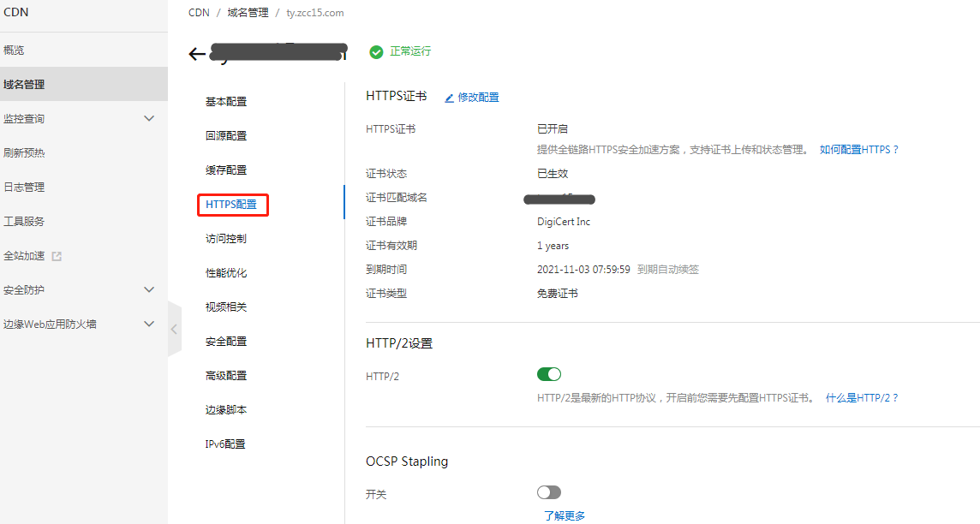Open 刷新预热 in the left sidebar
Screen dimensions: 980x524
pos(24,153)
